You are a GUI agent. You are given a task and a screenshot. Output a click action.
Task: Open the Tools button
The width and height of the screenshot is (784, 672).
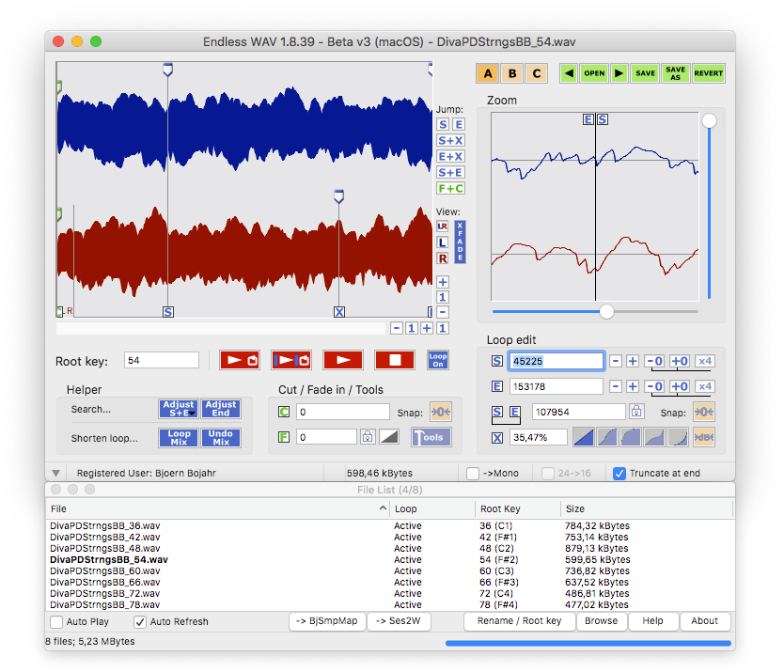[431, 437]
